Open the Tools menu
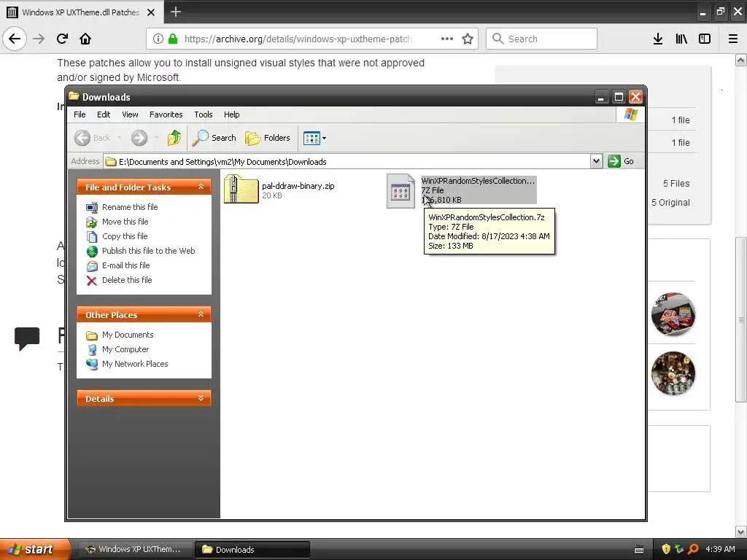Viewport: 747px width, 560px height. [x=204, y=114]
